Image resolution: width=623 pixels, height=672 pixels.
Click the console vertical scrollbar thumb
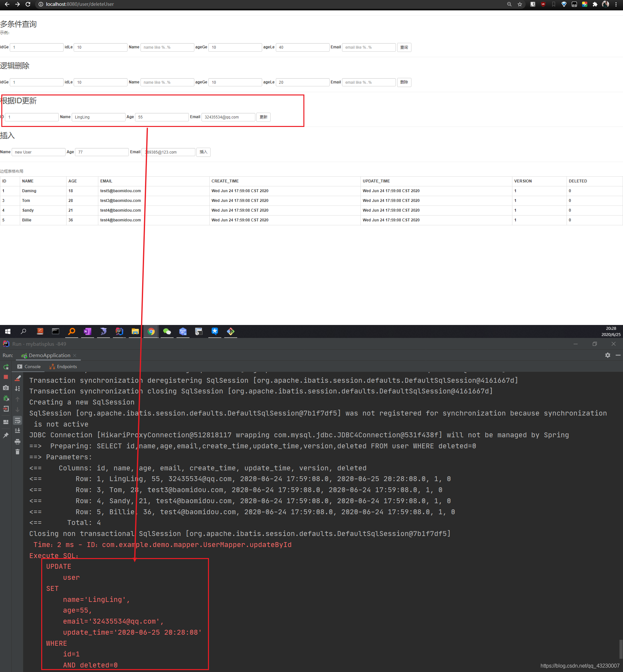click(x=621, y=649)
